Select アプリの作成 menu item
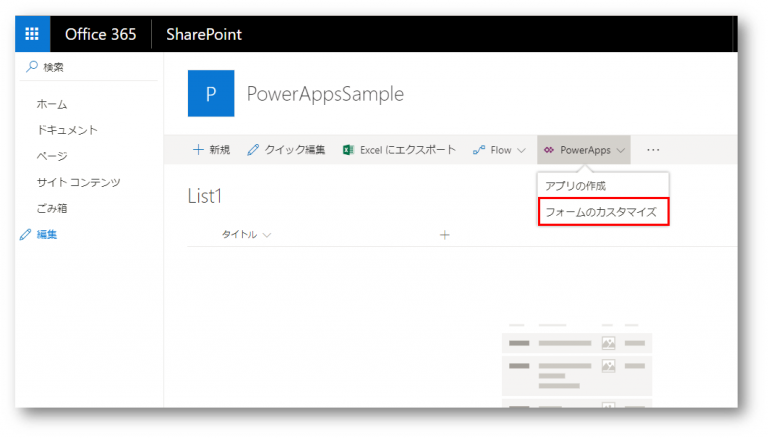768x438 pixels. [603, 186]
